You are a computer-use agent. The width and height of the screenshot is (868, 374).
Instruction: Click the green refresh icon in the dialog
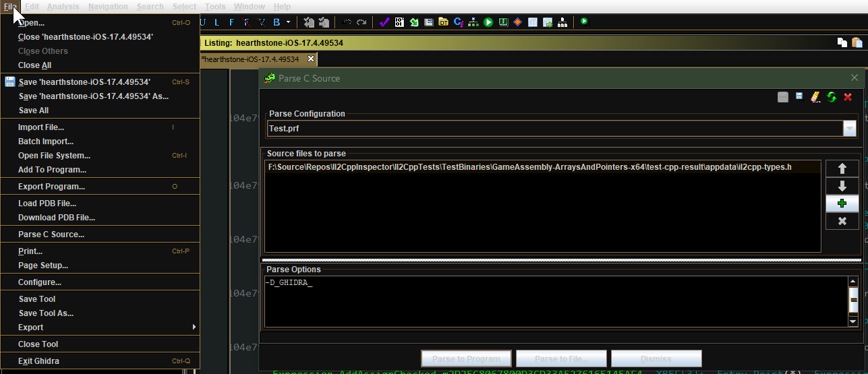(832, 97)
